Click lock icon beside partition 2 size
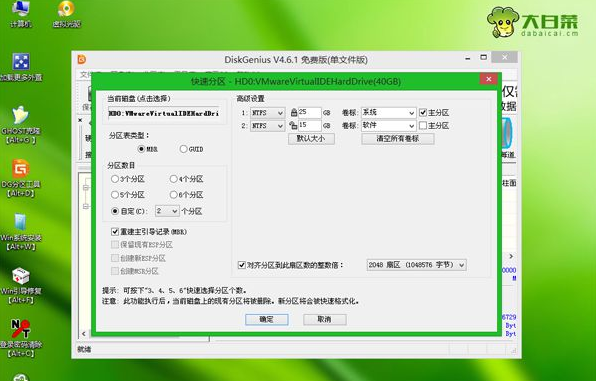The image size is (596, 381). [x=293, y=125]
